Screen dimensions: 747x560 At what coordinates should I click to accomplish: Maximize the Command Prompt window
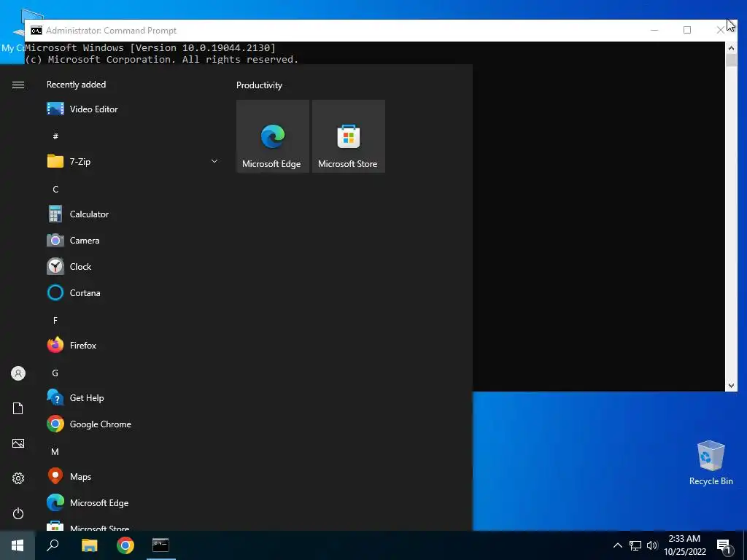[x=687, y=30]
